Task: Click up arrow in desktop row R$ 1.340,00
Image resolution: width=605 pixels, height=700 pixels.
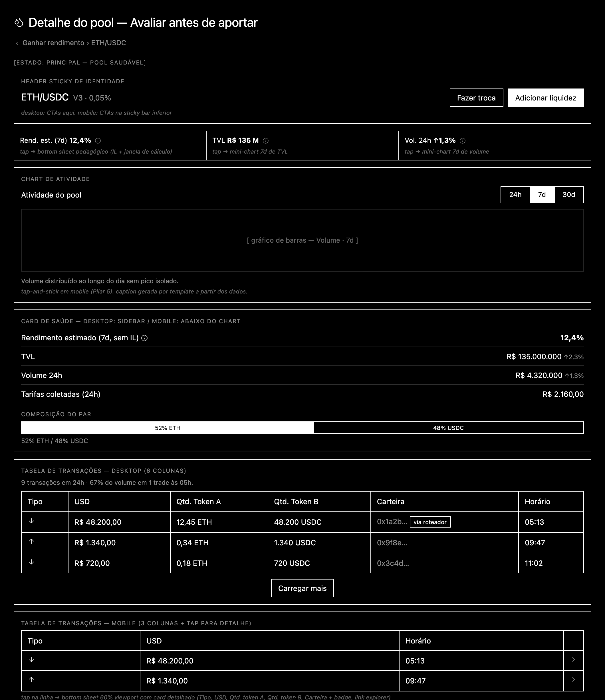Action: 31,541
